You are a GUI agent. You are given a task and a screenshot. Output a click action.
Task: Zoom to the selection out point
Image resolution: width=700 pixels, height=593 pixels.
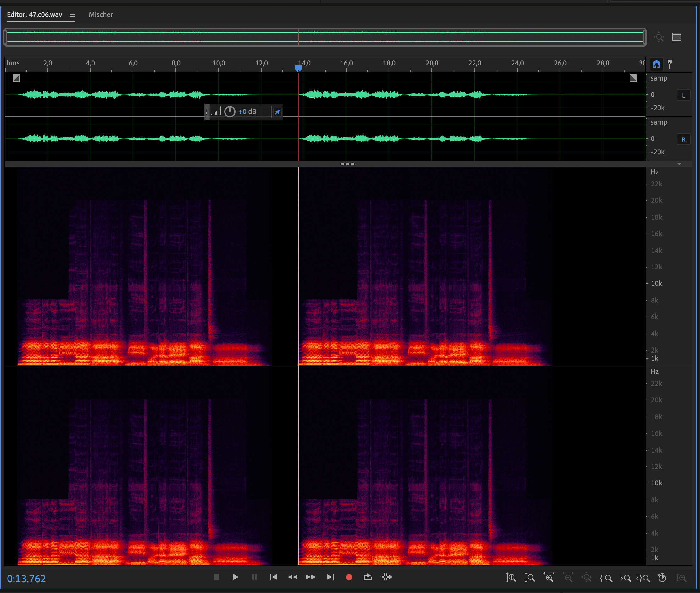[625, 578]
